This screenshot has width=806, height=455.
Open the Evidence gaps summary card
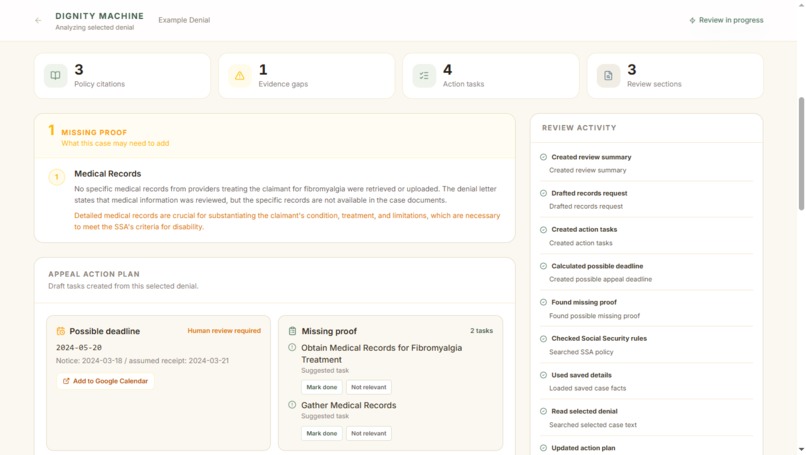click(x=306, y=76)
